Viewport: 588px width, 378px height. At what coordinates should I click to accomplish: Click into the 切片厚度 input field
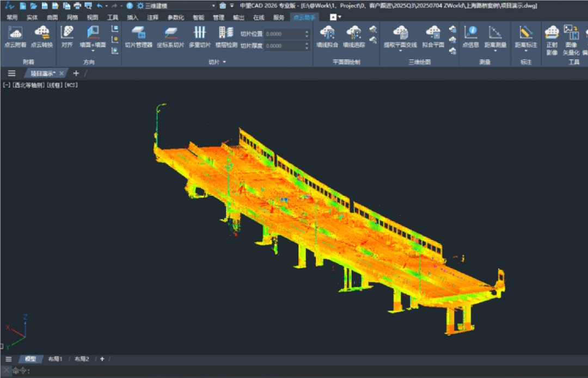pos(284,46)
